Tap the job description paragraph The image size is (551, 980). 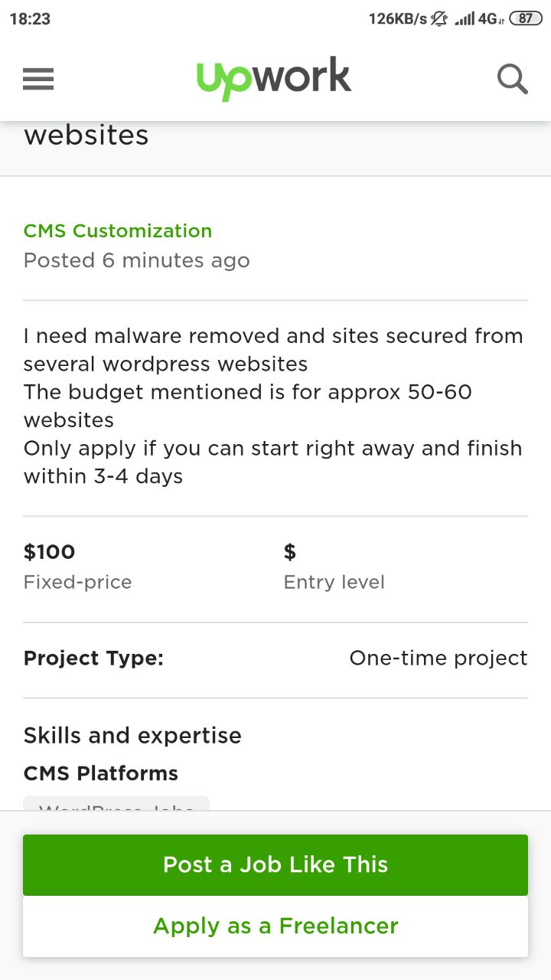point(274,406)
